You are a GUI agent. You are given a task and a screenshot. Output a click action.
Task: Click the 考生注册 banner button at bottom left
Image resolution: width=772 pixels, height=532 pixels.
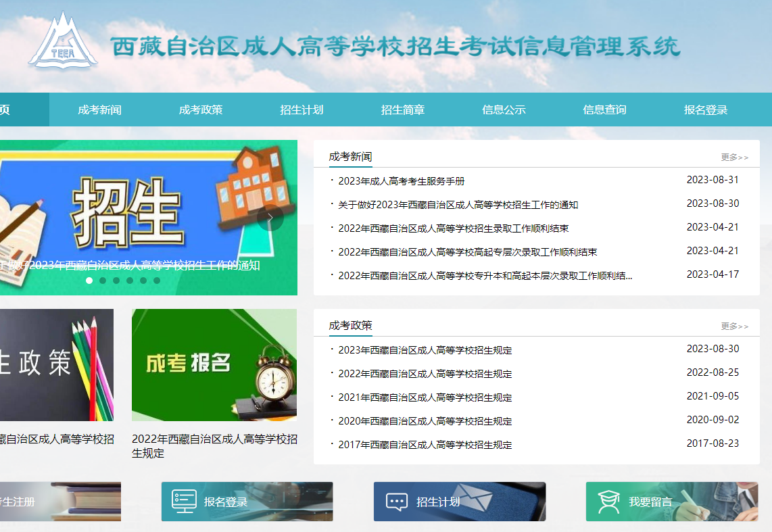(x=60, y=502)
